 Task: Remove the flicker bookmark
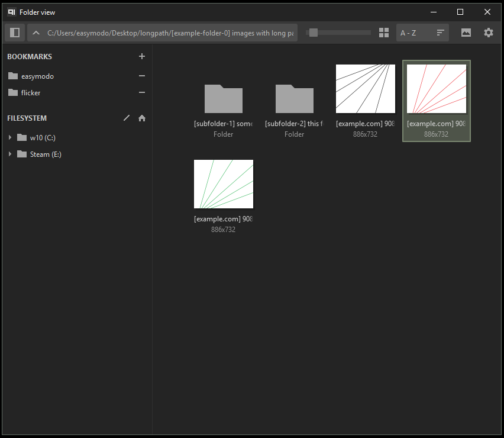click(x=142, y=92)
